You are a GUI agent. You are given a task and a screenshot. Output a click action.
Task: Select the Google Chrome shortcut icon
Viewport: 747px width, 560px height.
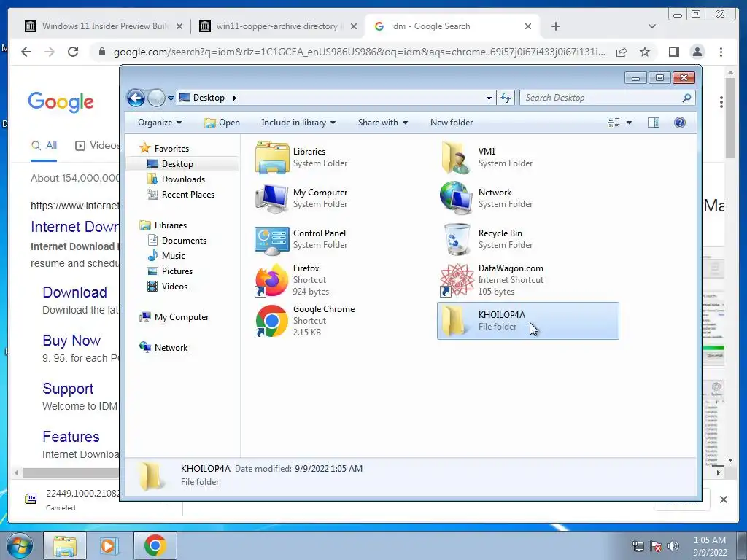(x=271, y=321)
